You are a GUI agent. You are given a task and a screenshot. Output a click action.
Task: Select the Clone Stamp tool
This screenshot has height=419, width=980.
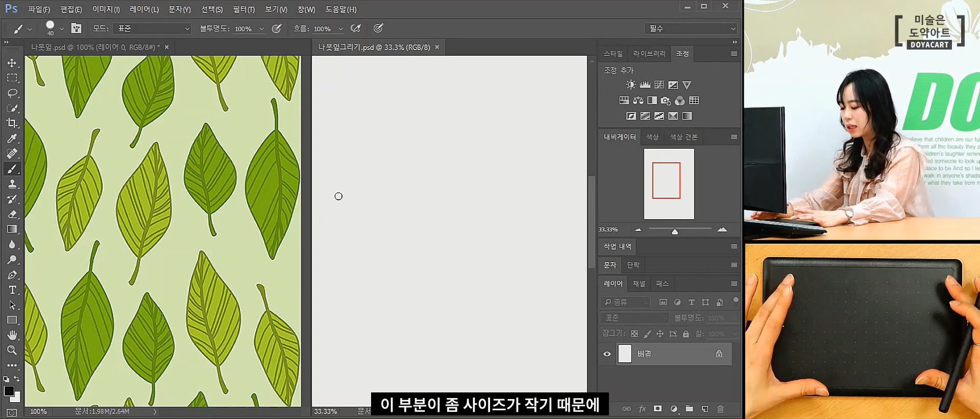pos(12,184)
